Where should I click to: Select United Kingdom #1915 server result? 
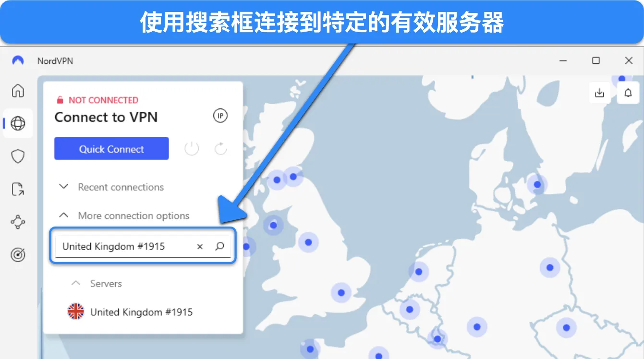pos(130,312)
